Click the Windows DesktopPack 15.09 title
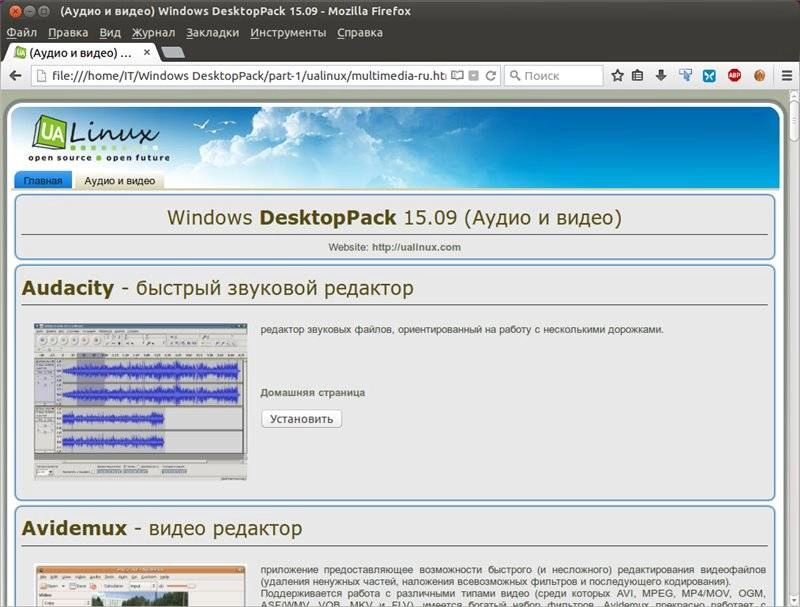The height and width of the screenshot is (607, 800). click(394, 218)
